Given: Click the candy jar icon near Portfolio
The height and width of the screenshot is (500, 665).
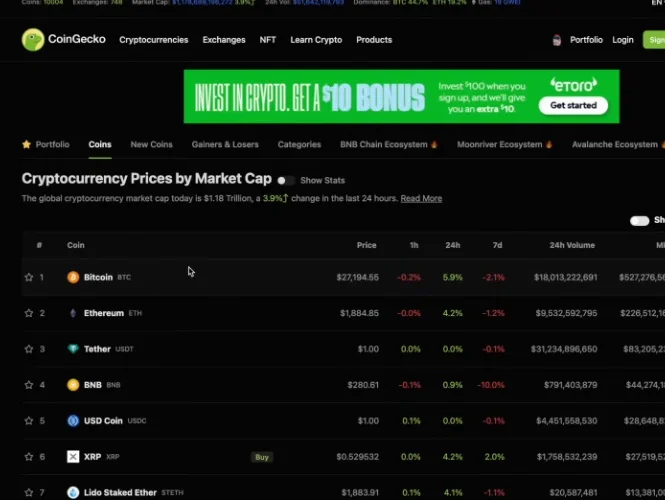Looking at the screenshot, I should [557, 40].
